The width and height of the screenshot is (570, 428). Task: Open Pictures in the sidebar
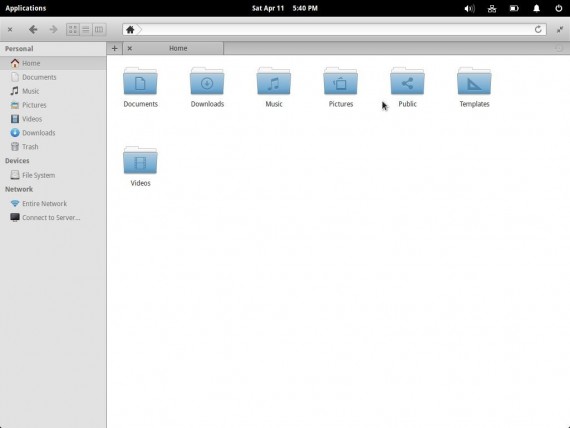(x=53, y=105)
